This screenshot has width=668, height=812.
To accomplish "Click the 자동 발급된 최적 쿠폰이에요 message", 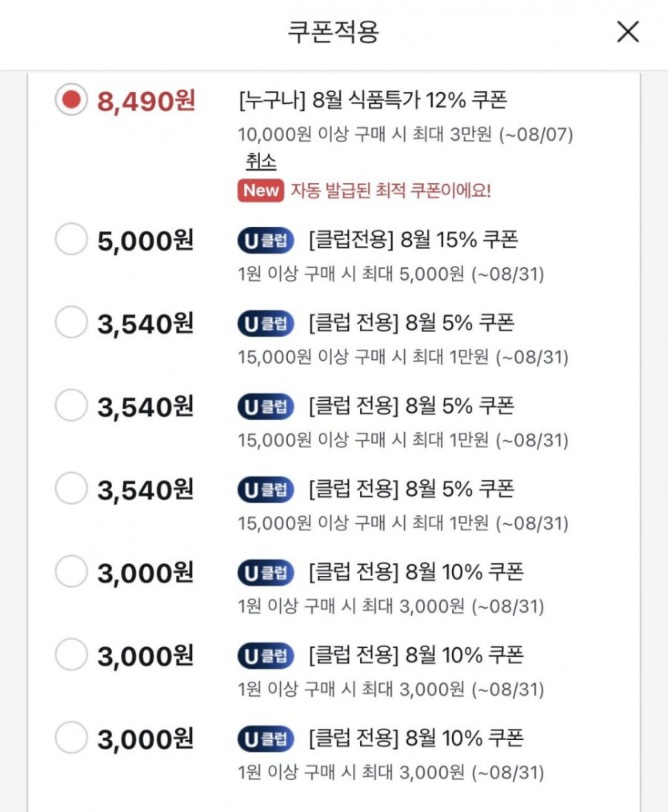I will click(x=390, y=190).
